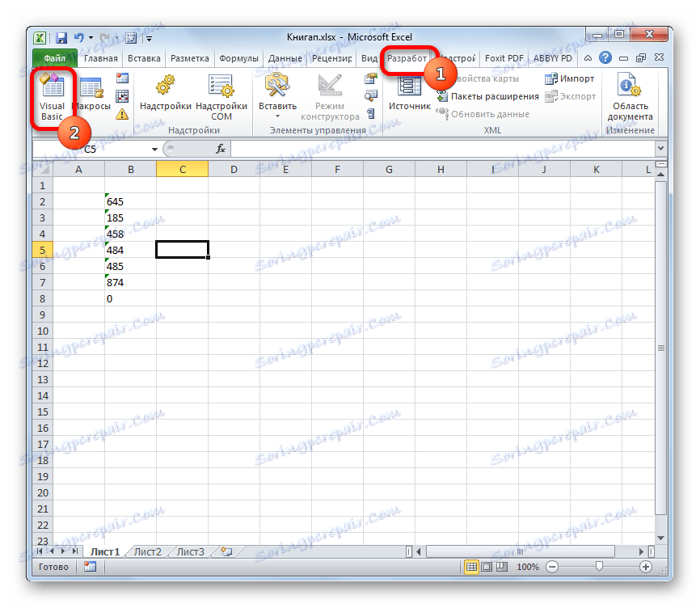Click vertical scrollbar down arrow
700x608 pixels.
[x=660, y=538]
